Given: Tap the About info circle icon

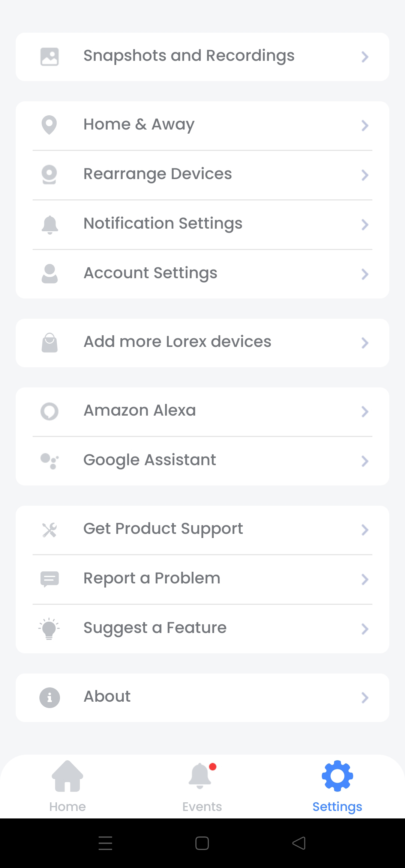Looking at the screenshot, I should coord(49,698).
